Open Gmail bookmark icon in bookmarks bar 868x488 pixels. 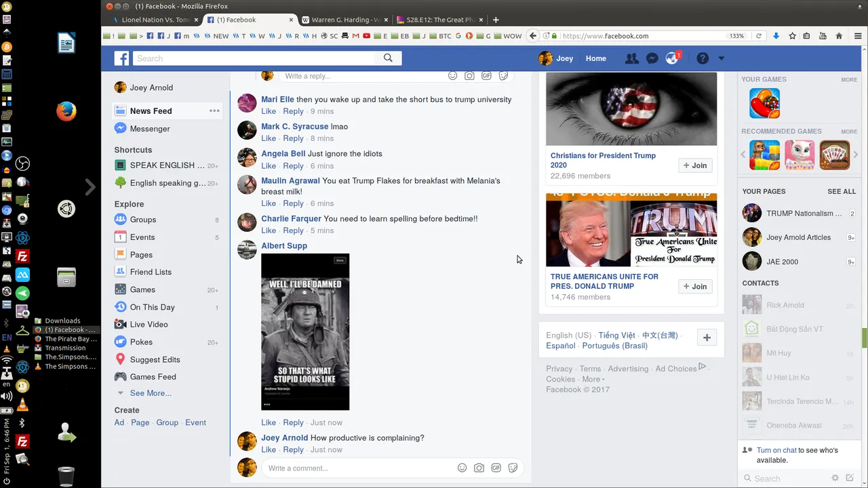[x=356, y=36]
